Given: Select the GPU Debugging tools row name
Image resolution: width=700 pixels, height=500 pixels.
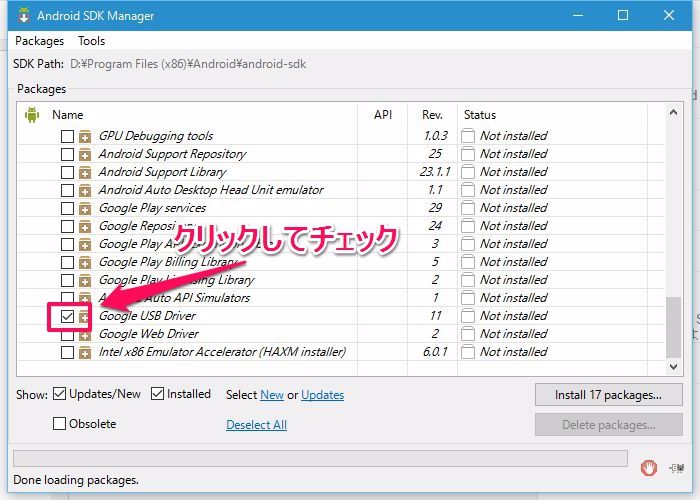Looking at the screenshot, I should [x=156, y=136].
